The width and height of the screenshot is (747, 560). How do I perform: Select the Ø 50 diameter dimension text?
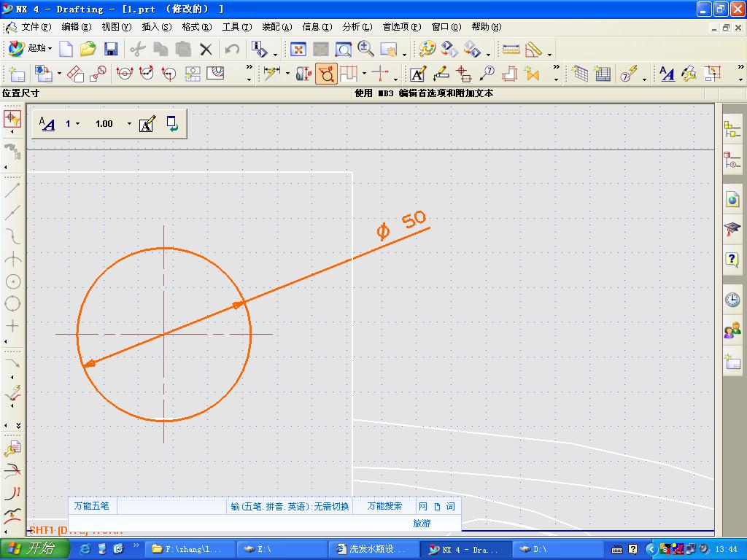click(401, 225)
